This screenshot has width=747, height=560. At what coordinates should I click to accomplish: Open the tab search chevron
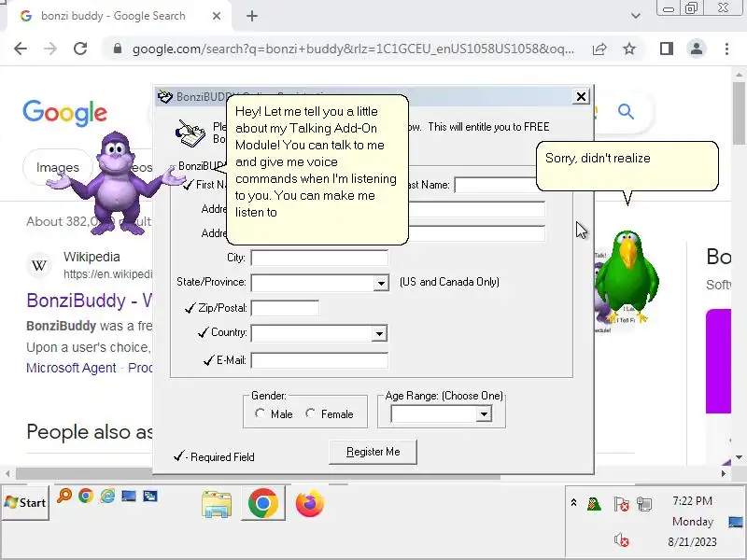(636, 16)
